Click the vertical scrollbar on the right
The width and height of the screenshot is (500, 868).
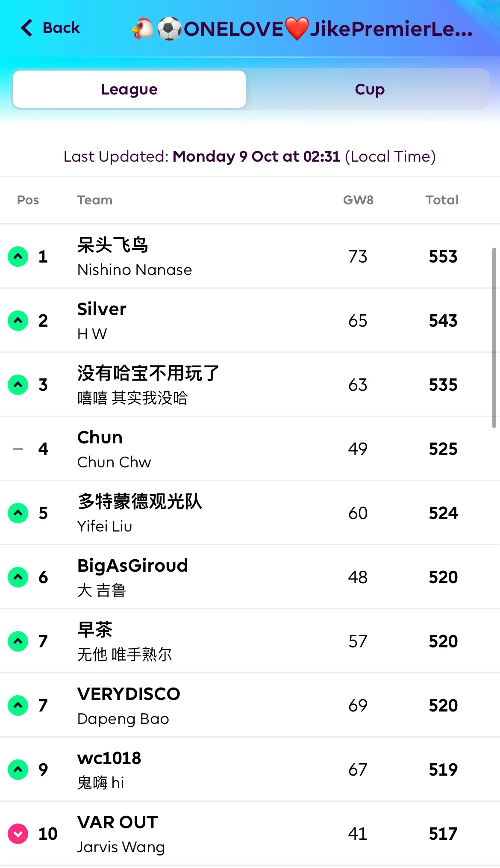(x=494, y=337)
